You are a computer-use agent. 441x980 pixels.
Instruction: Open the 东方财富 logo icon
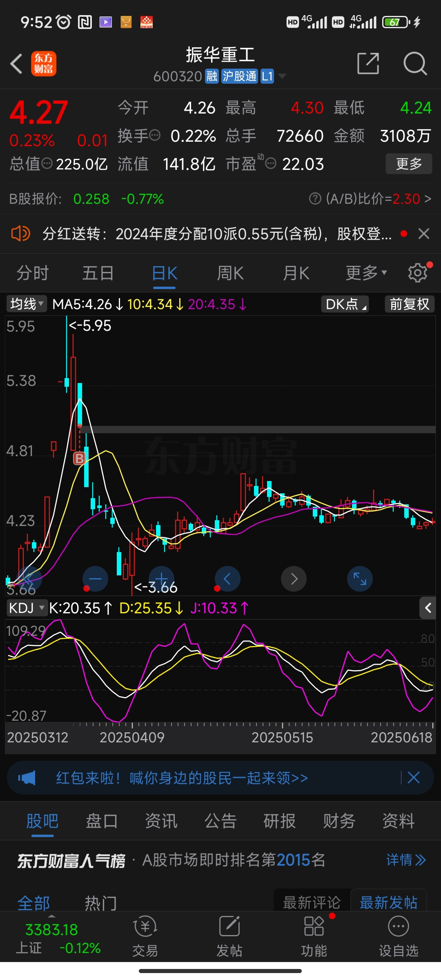click(x=44, y=64)
